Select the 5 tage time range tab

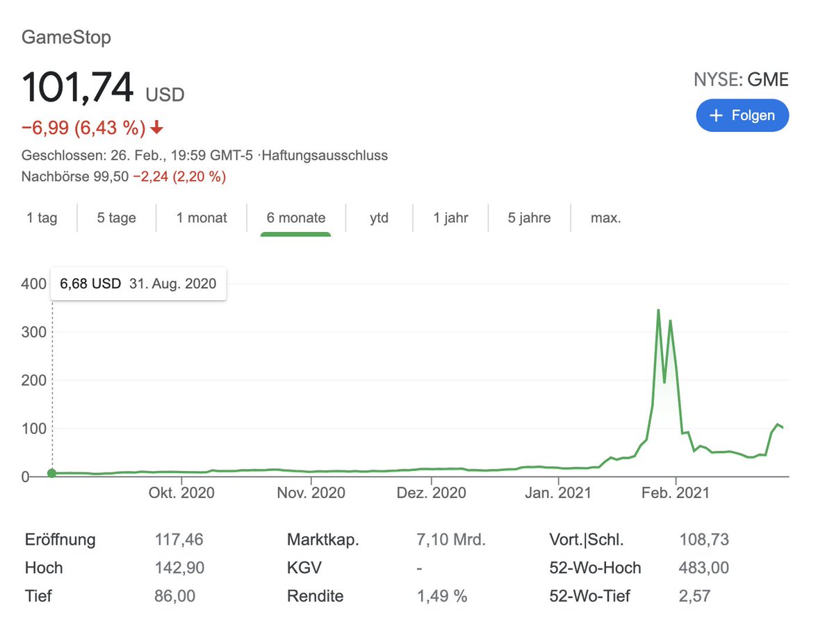[x=117, y=217]
